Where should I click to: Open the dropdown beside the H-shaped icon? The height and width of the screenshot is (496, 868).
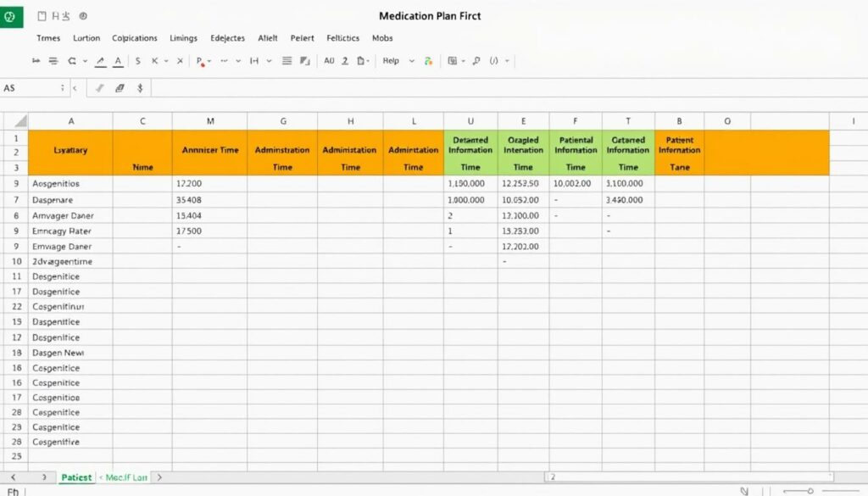coord(269,61)
